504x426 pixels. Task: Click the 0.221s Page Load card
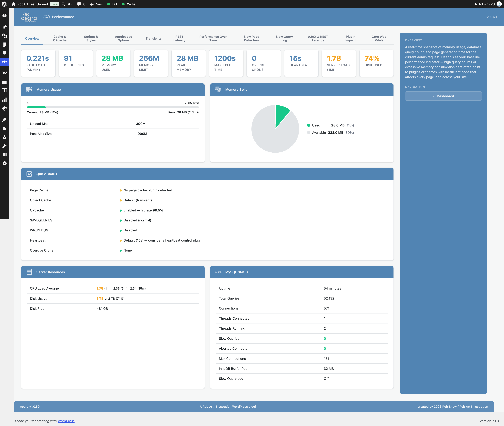tap(38, 63)
